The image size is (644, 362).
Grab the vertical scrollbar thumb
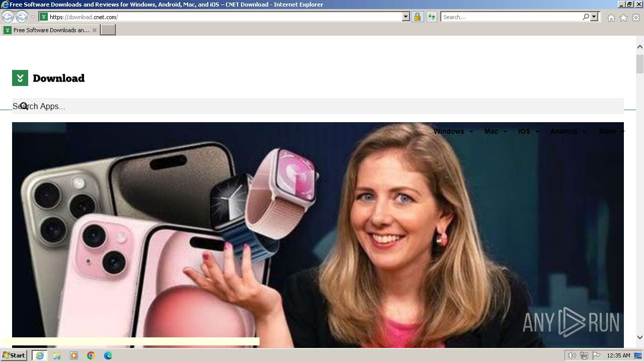click(x=640, y=64)
